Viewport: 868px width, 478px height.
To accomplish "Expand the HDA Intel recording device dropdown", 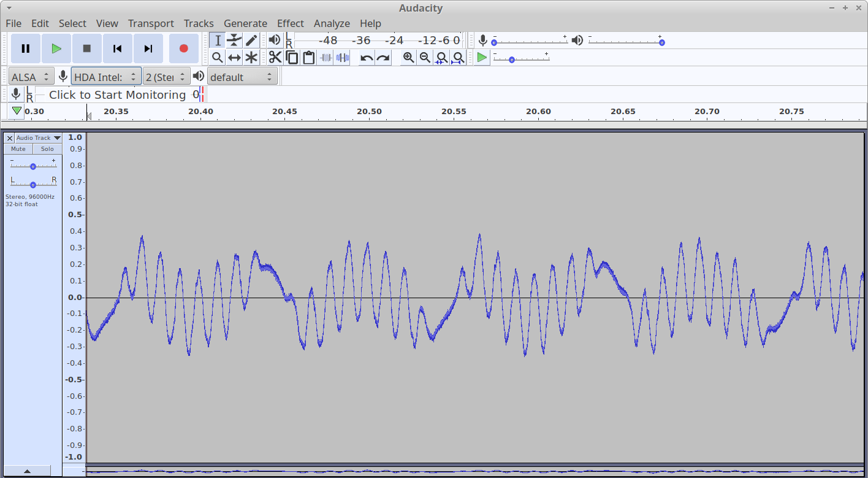I will [106, 77].
